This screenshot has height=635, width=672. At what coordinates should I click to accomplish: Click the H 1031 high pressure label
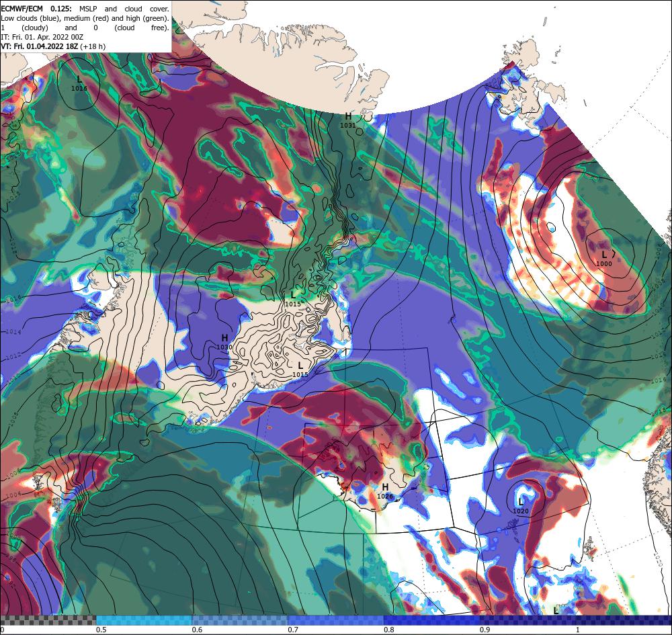pos(347,120)
